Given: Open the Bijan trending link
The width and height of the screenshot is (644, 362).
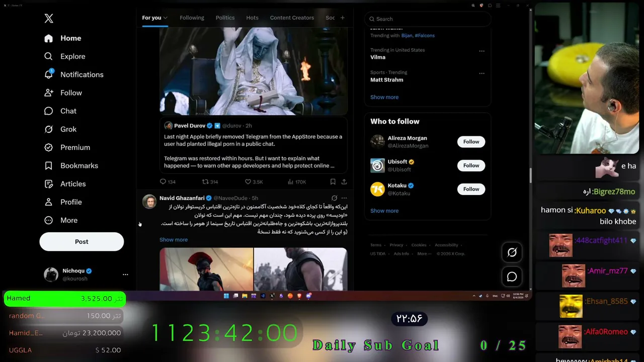Looking at the screenshot, I should click(407, 36).
